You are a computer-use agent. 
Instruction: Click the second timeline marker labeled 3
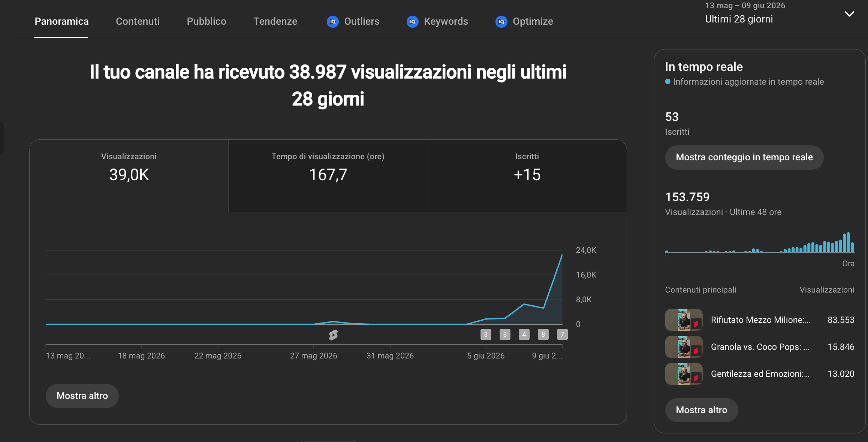click(505, 334)
